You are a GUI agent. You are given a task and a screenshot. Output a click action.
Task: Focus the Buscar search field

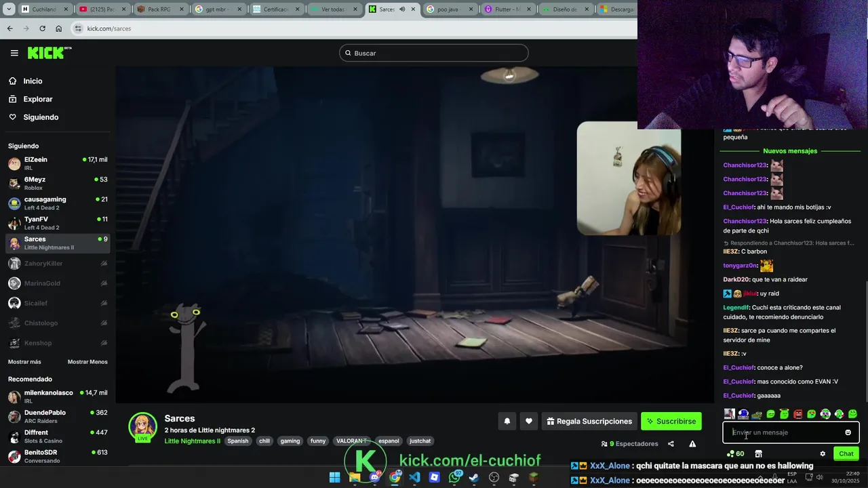(x=434, y=53)
